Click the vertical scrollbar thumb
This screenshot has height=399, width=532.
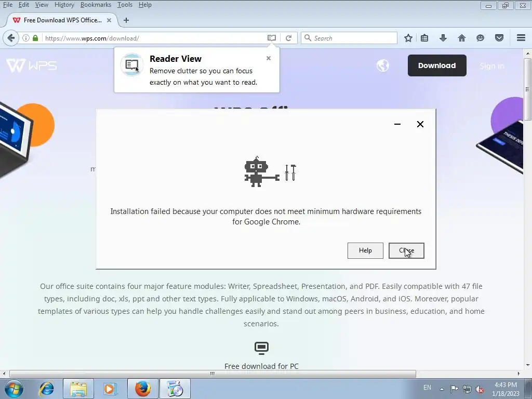click(x=527, y=89)
